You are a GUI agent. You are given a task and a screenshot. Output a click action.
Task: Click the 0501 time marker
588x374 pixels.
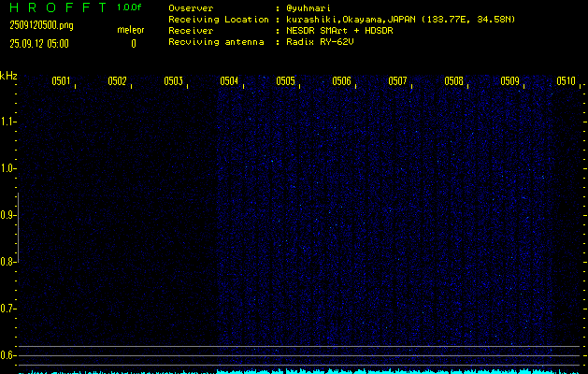61,81
